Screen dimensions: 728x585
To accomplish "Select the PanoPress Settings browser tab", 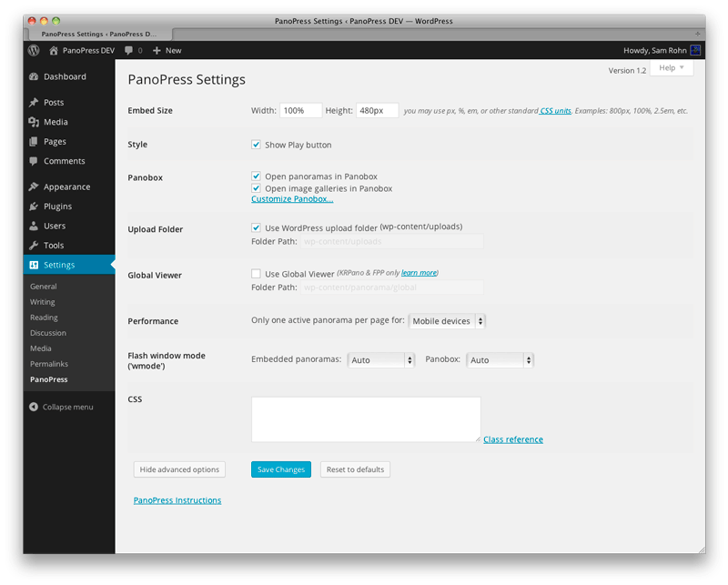I will click(100, 34).
